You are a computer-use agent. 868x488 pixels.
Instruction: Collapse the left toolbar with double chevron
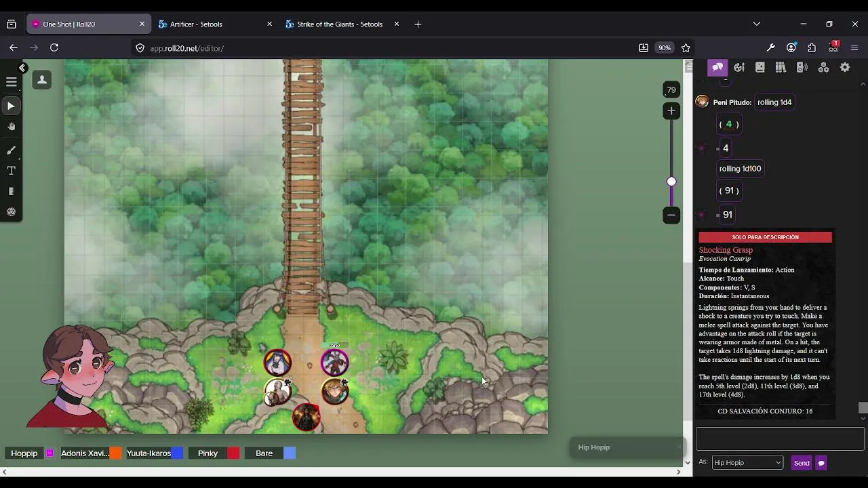coord(22,68)
